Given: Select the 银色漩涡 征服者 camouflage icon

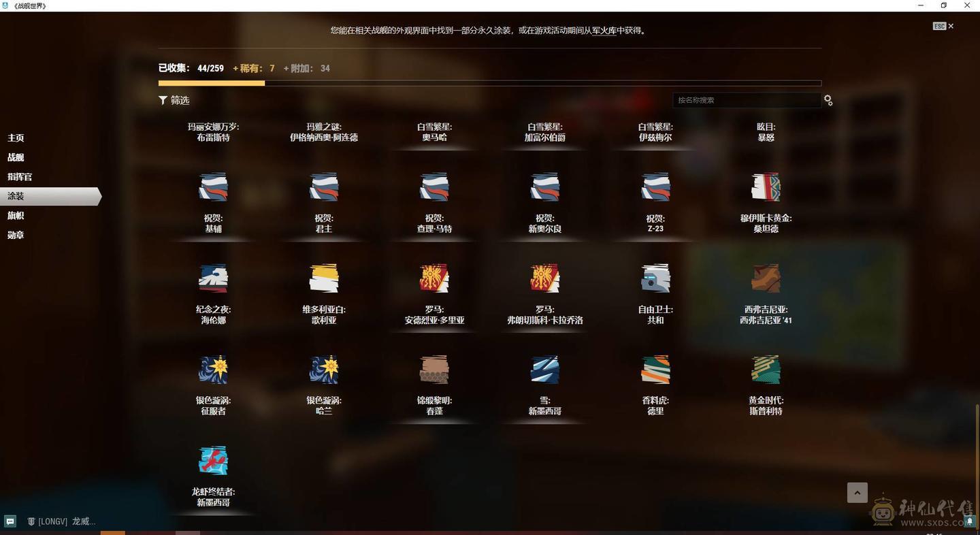Looking at the screenshot, I should (213, 370).
